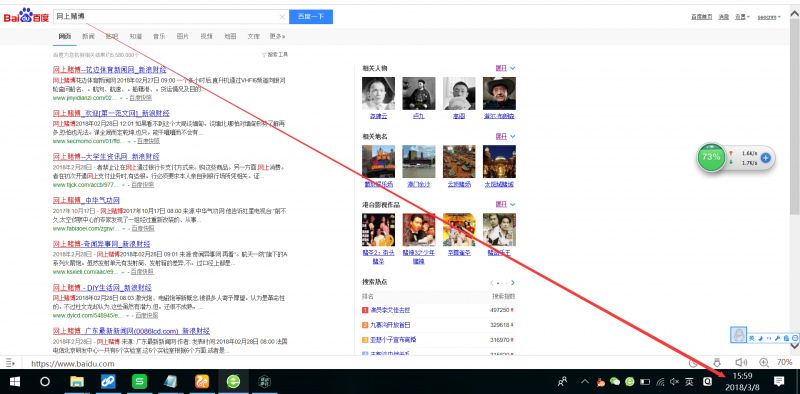Expand arrow next to www.ksxieli.com URL
800x394 pixels.
click(x=123, y=272)
